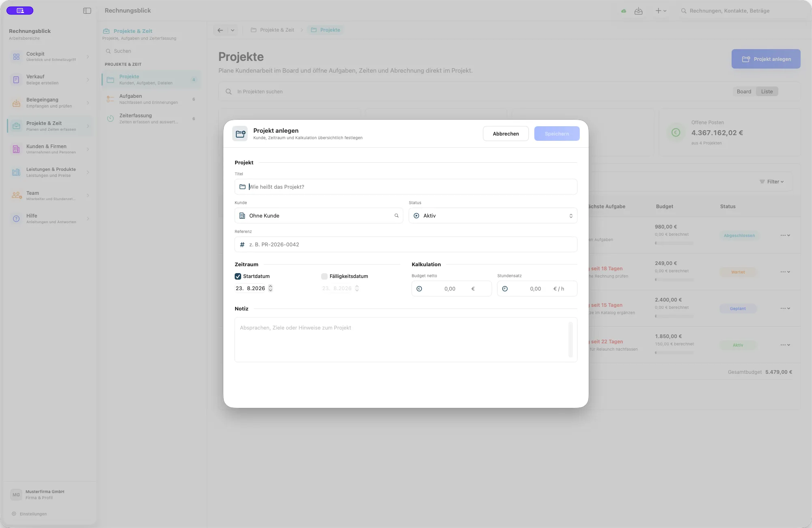This screenshot has width=812, height=528.
Task: Switch to Board view
Action: click(x=744, y=92)
